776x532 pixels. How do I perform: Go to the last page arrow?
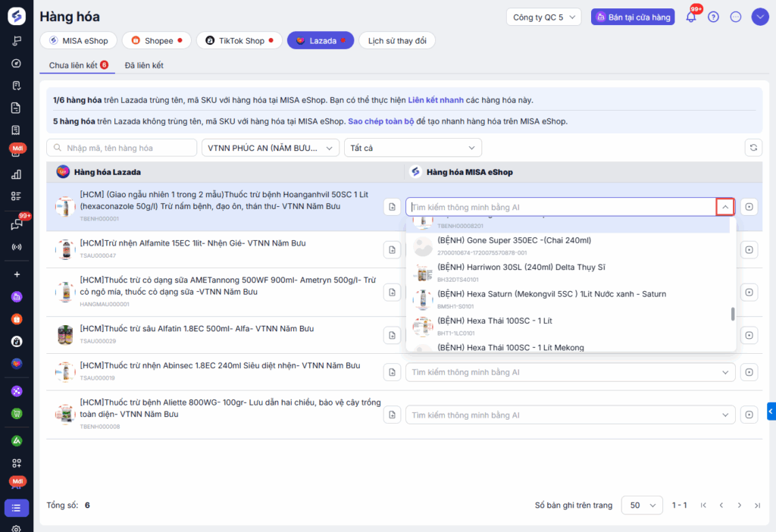point(757,505)
